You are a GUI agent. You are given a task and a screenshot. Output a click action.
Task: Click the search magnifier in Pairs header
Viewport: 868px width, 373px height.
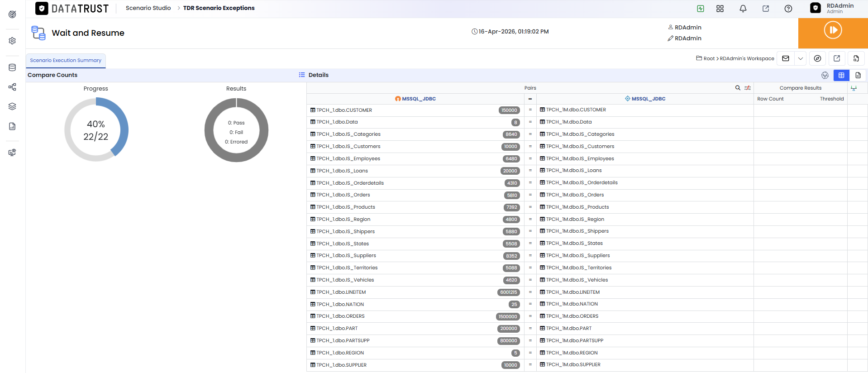click(738, 88)
